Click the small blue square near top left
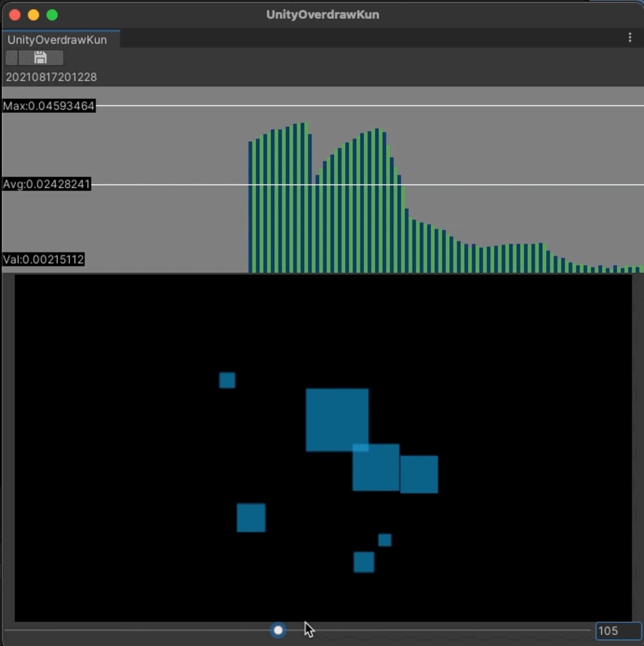Screen dimensions: 644x646 [227, 380]
